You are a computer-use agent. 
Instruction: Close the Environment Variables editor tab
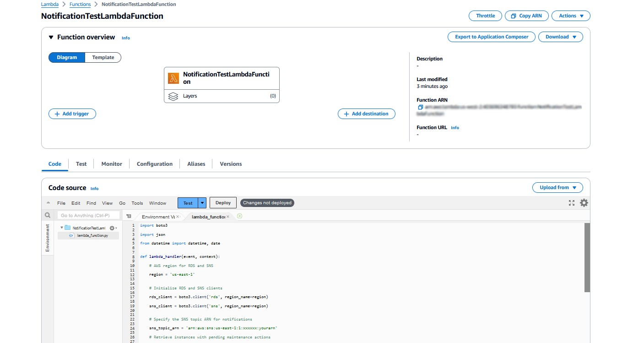[178, 217]
